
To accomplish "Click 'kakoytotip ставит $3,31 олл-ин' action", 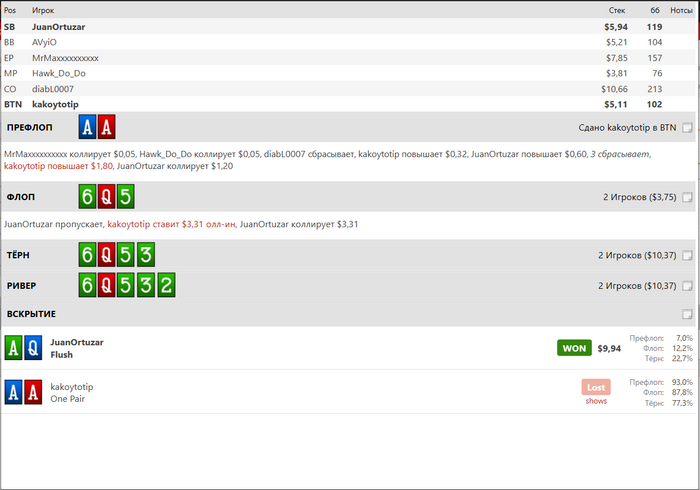I will click(x=171, y=224).
